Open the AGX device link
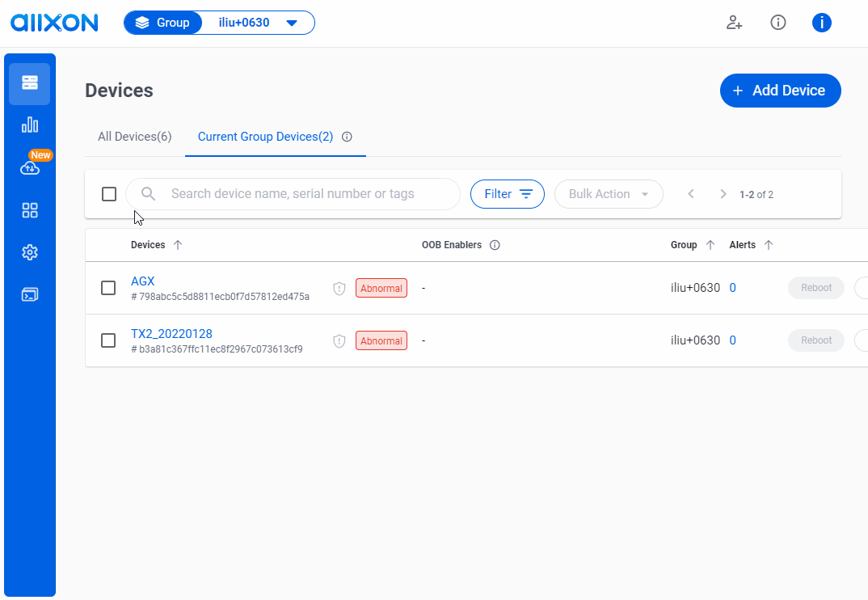The height and width of the screenshot is (600, 868). [143, 281]
